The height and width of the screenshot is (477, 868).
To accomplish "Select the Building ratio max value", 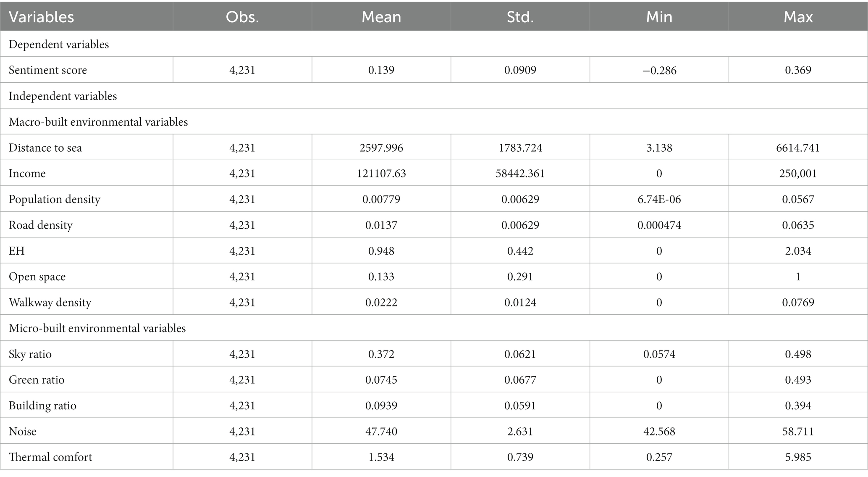I will click(798, 406).
